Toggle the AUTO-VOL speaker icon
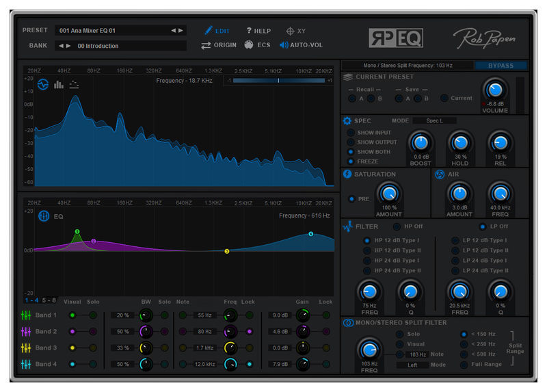The image size is (547, 392). pos(284,45)
